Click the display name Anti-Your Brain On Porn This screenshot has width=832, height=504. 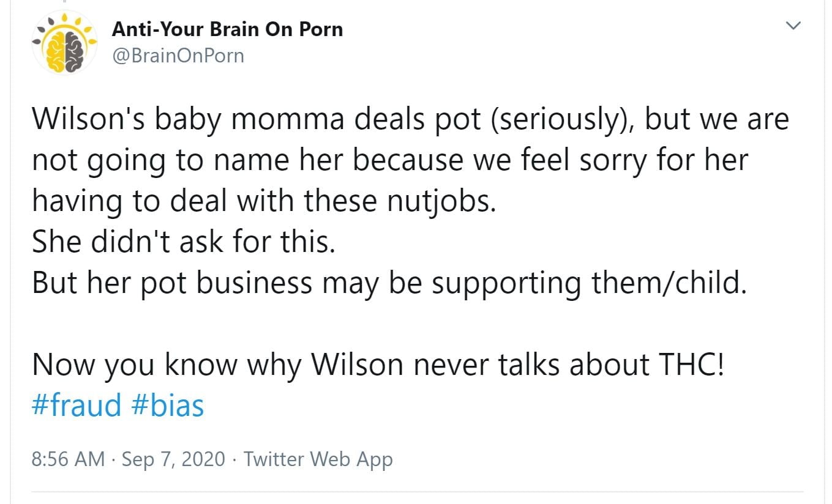(227, 29)
